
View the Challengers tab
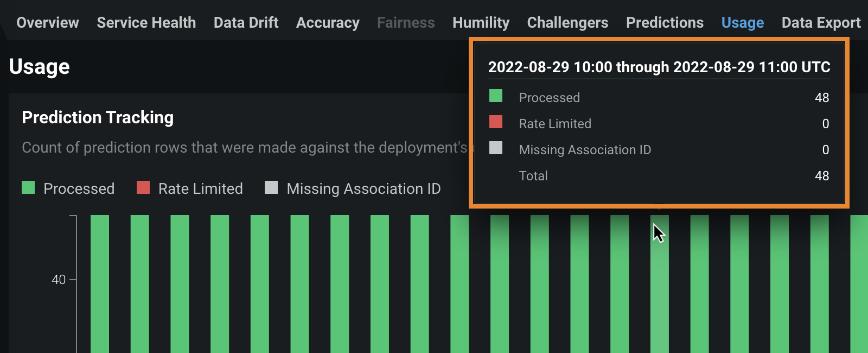[567, 23]
